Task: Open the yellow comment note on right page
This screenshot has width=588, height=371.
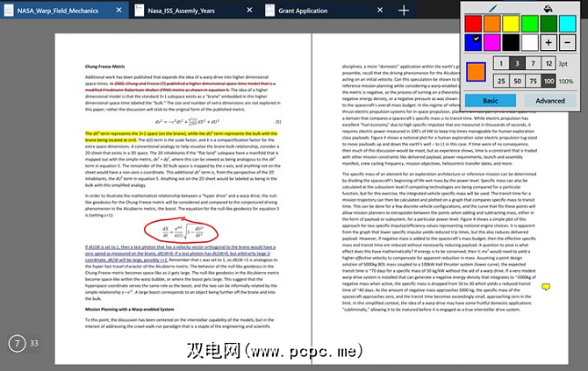Action: point(546,287)
